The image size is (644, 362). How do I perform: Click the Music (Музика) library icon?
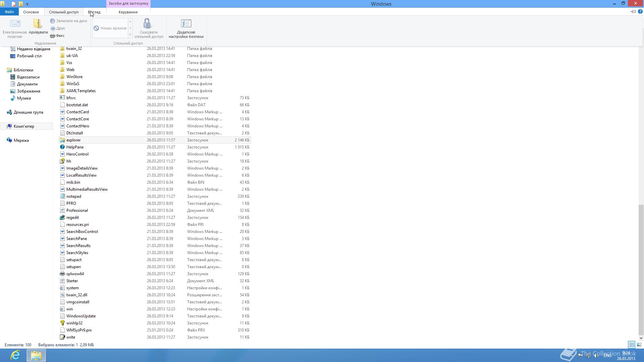point(13,98)
